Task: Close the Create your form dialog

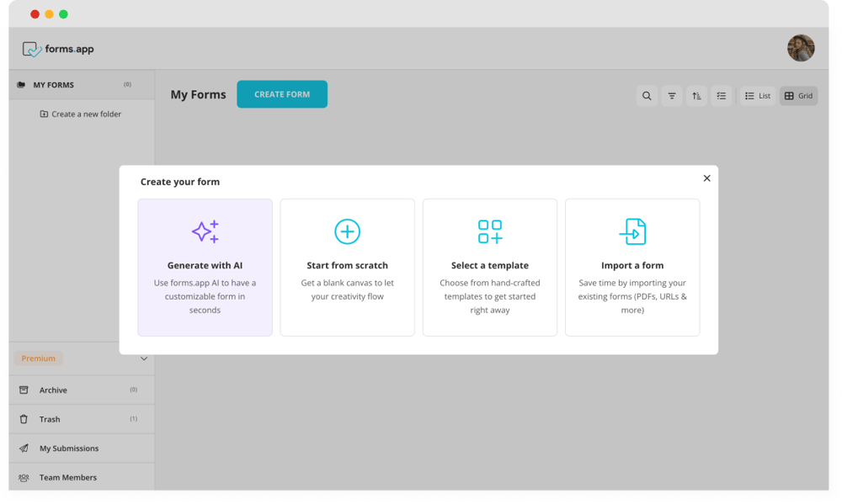Action: (x=706, y=178)
